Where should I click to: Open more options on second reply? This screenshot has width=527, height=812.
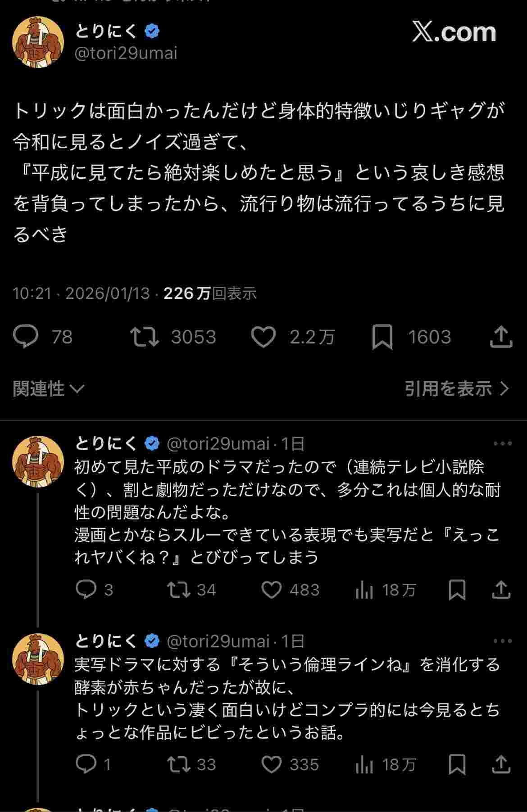[x=502, y=641]
